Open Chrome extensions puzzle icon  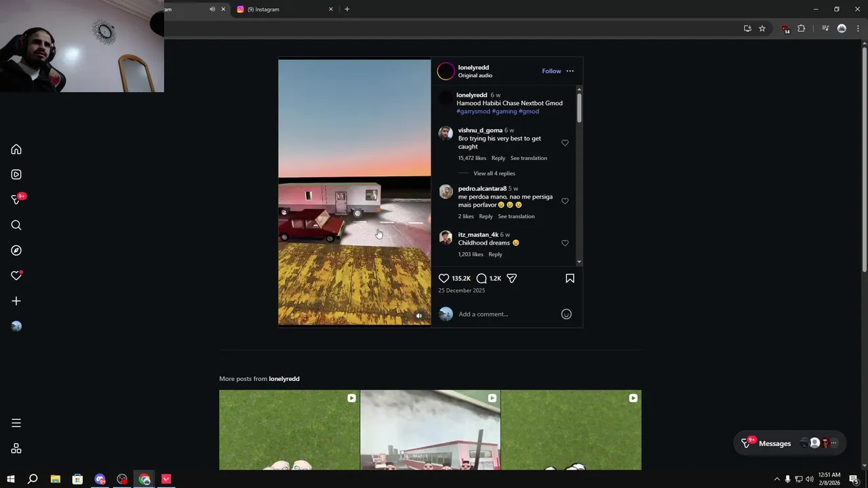802,28
